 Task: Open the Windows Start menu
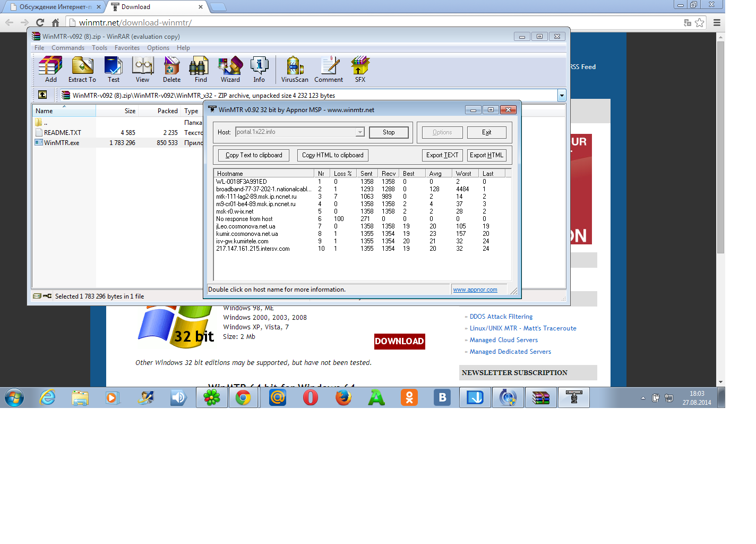14,397
